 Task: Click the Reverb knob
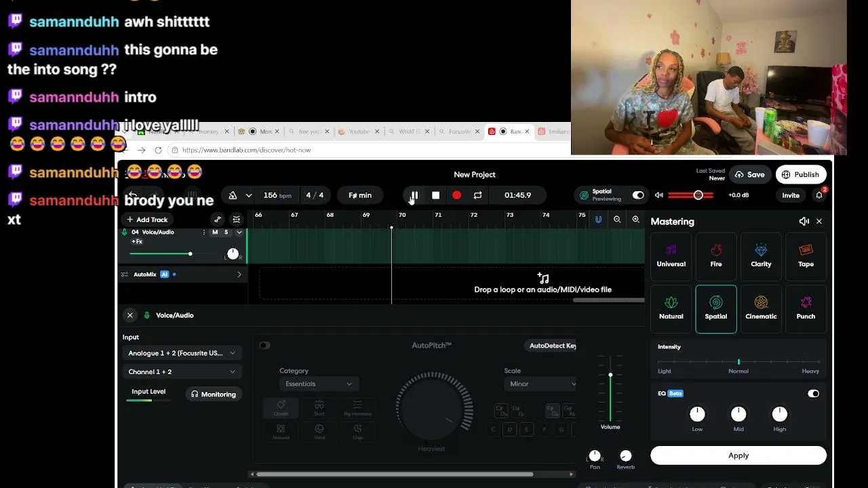point(626,455)
